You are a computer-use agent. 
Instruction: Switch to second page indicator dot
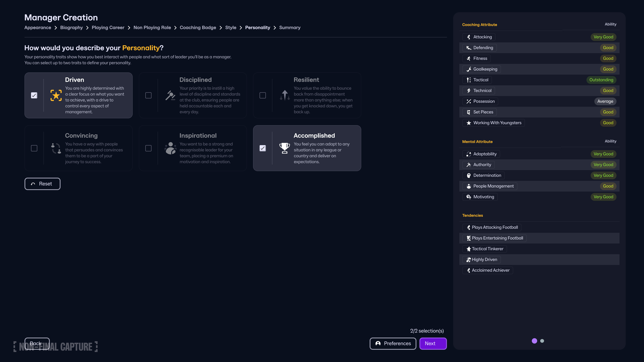542,341
